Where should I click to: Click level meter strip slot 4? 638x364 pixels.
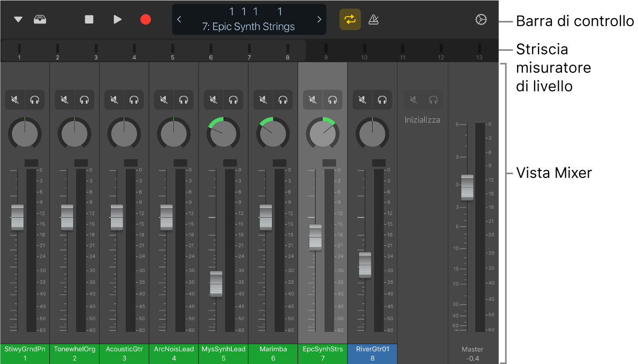(x=134, y=52)
